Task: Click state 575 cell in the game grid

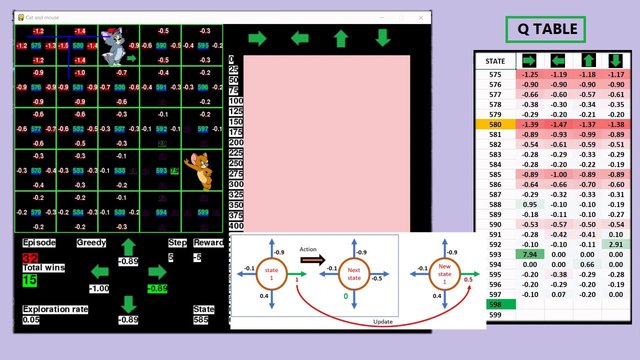Action: click(36, 46)
